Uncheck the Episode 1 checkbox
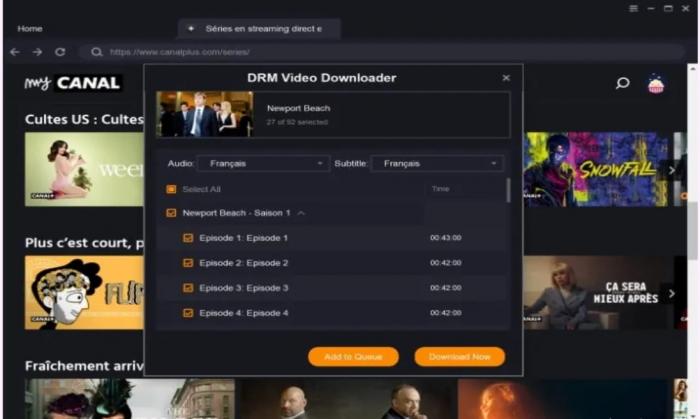Image resolution: width=700 pixels, height=419 pixels. 188,238
